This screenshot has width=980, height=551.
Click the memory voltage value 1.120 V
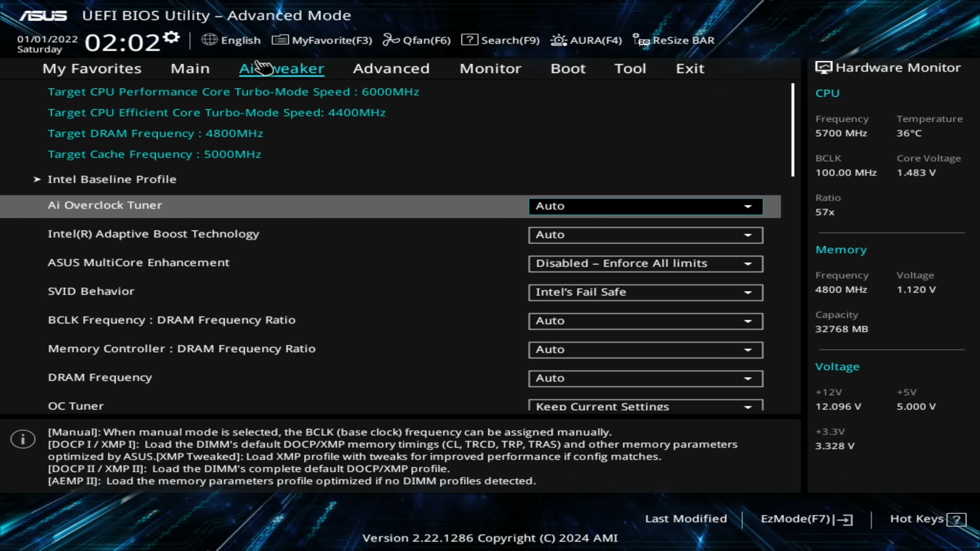point(916,290)
